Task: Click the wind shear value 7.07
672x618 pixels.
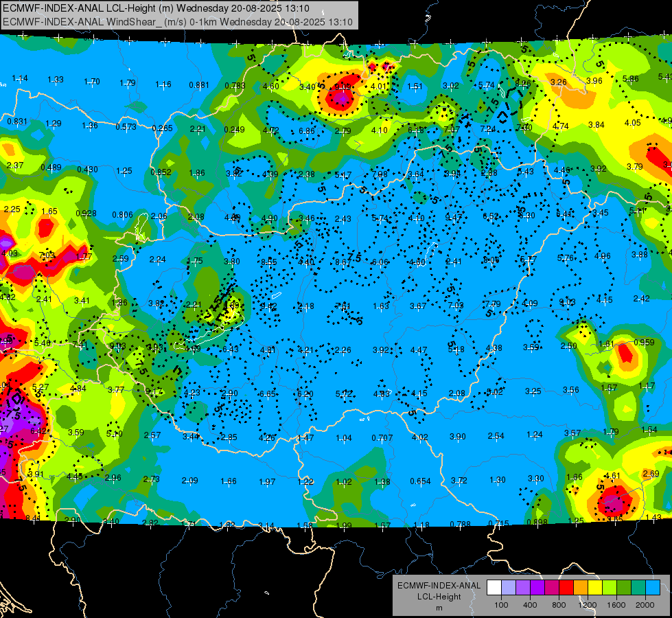Action: pyautogui.click(x=452, y=129)
